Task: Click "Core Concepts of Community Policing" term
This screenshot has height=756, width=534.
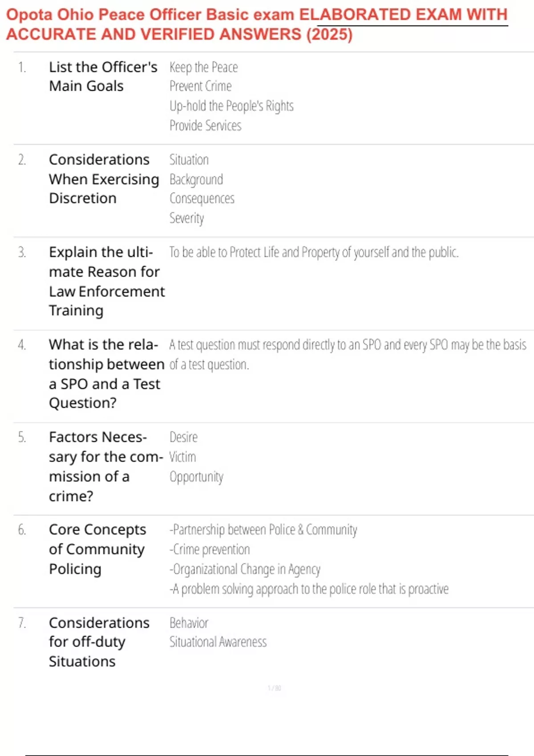Action: [97, 549]
